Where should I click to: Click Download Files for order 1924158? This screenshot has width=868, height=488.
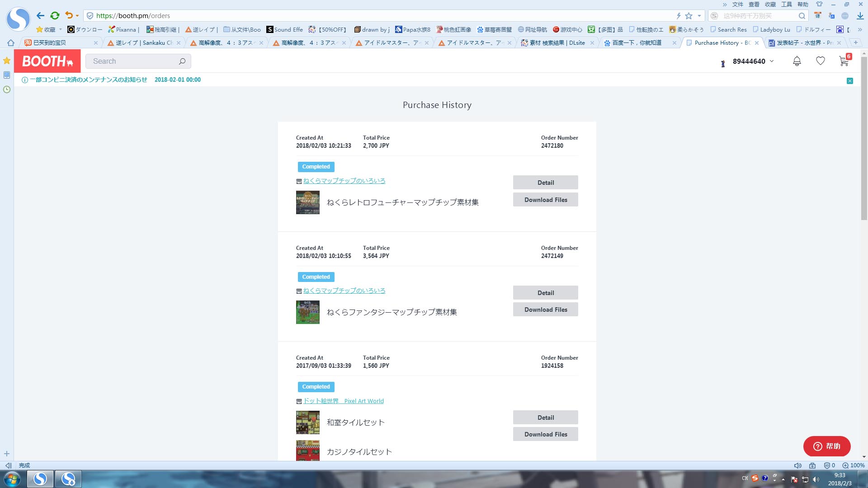[546, 434]
